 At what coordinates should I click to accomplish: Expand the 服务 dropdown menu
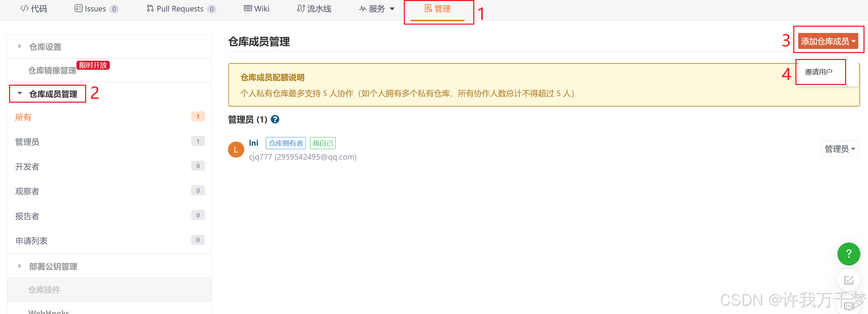(377, 9)
